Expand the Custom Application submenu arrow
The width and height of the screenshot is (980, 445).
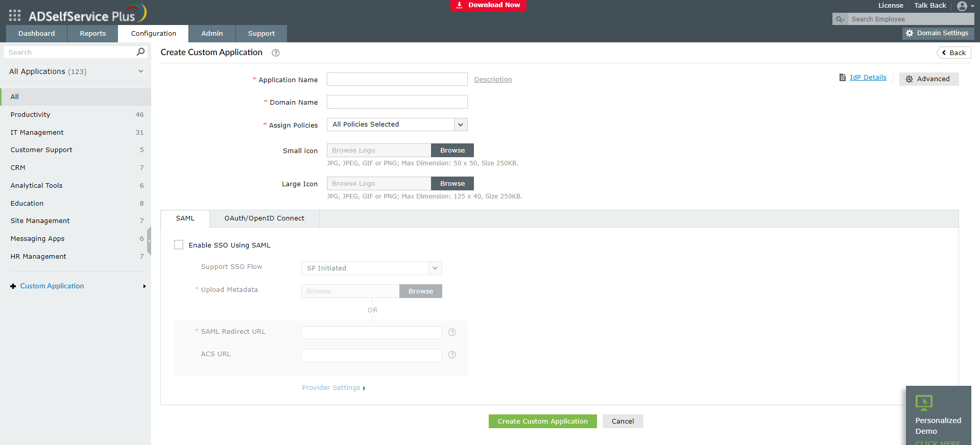(145, 286)
